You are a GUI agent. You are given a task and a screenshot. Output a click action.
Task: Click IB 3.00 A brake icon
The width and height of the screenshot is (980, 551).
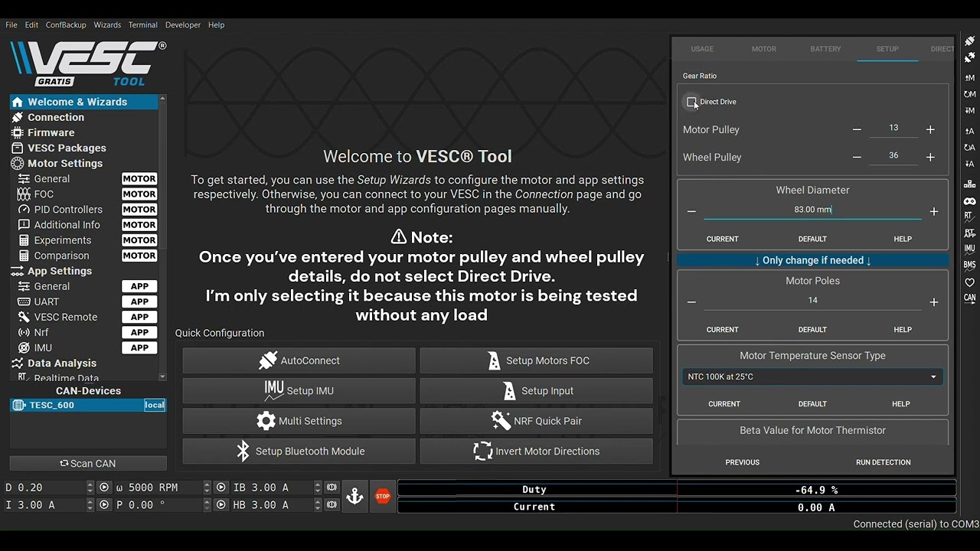pyautogui.click(x=332, y=487)
